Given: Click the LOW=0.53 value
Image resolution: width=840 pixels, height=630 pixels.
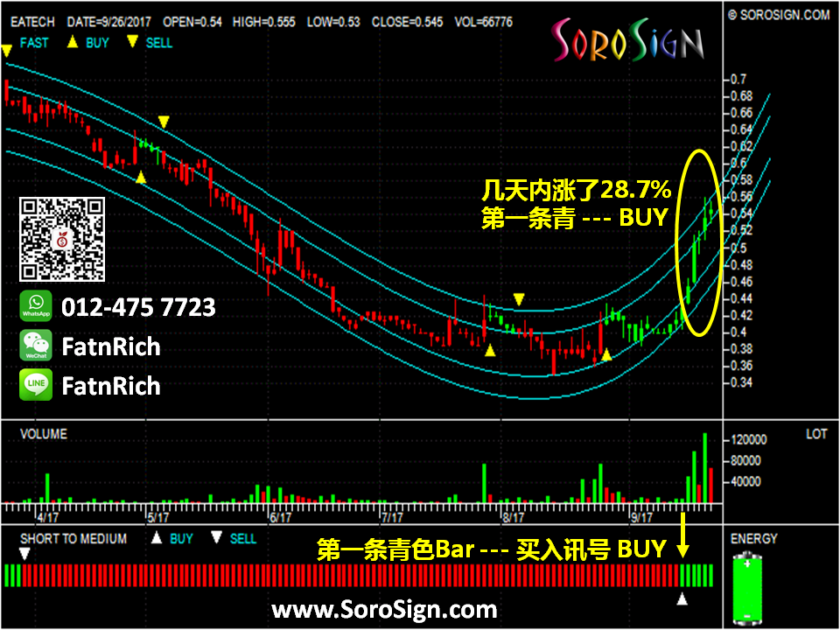Looking at the screenshot, I should tap(333, 22).
